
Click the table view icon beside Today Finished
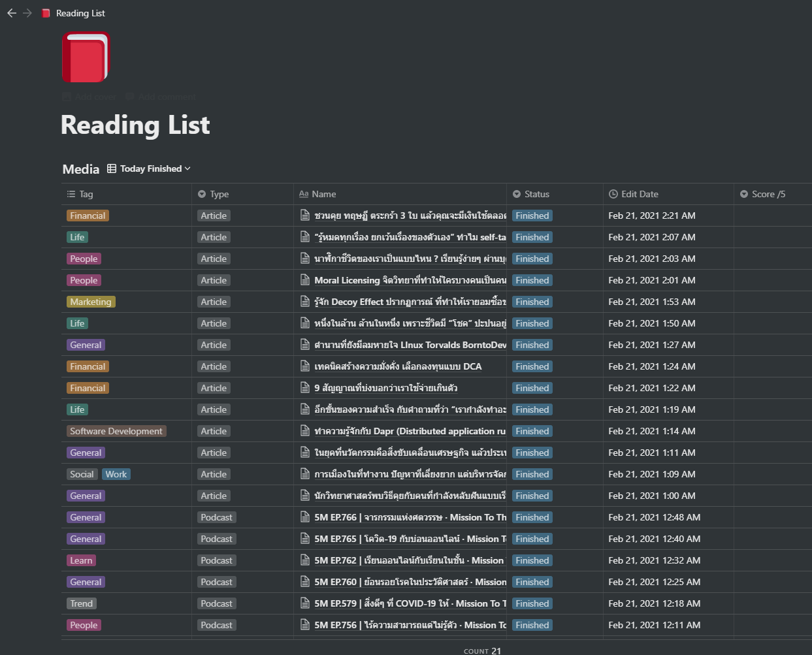tap(111, 168)
